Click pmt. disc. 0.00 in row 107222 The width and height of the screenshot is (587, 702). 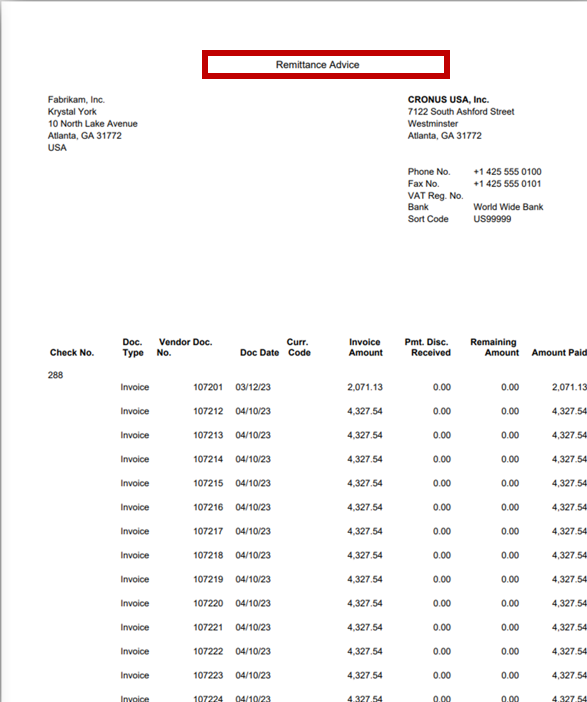(x=442, y=651)
